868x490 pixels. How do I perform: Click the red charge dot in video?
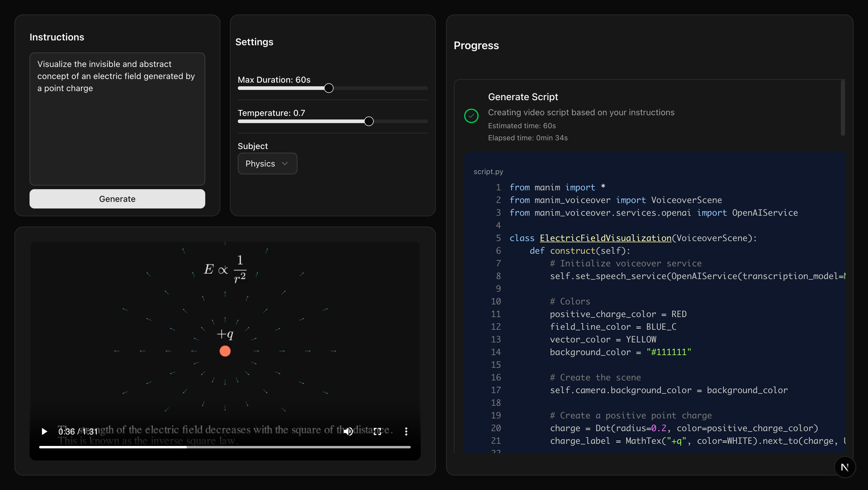tap(225, 351)
